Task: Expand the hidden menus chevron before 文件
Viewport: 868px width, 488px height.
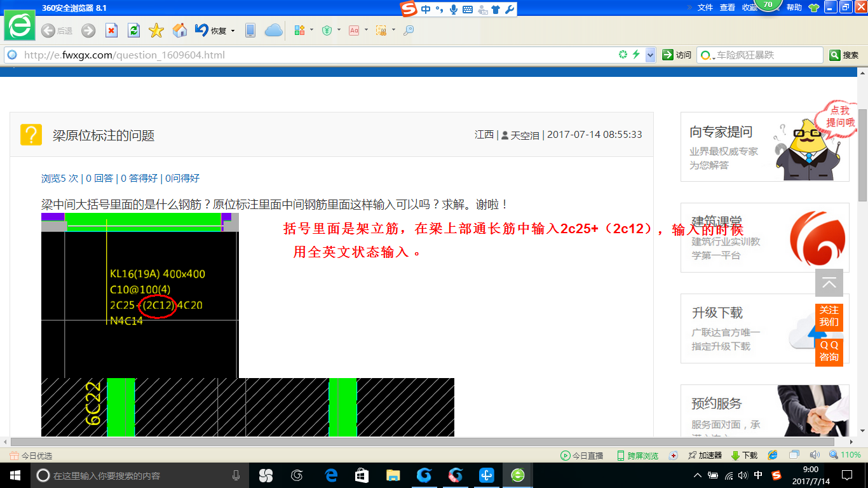Action: pos(689,8)
